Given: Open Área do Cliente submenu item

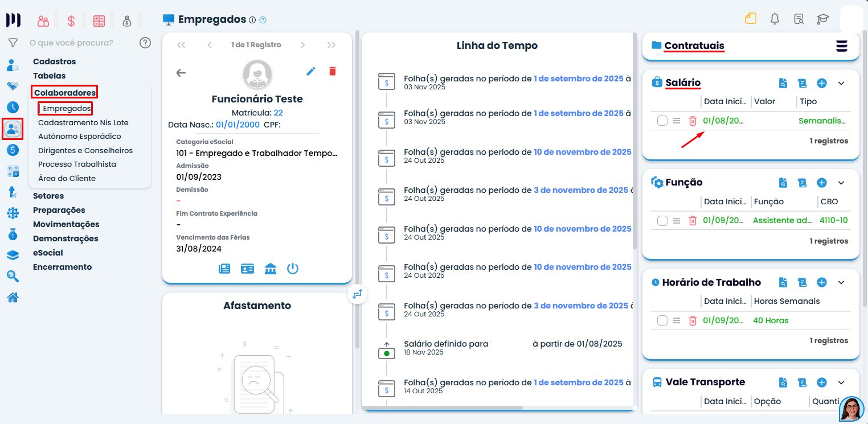Looking at the screenshot, I should pos(67,178).
